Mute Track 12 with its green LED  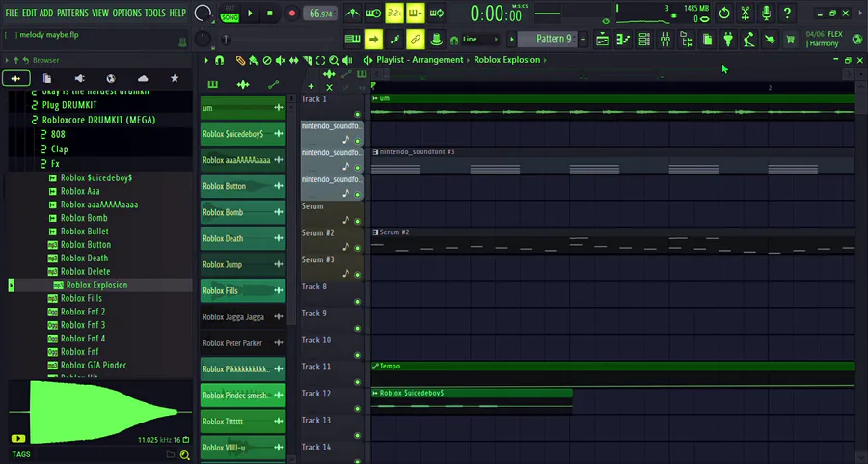(357, 409)
